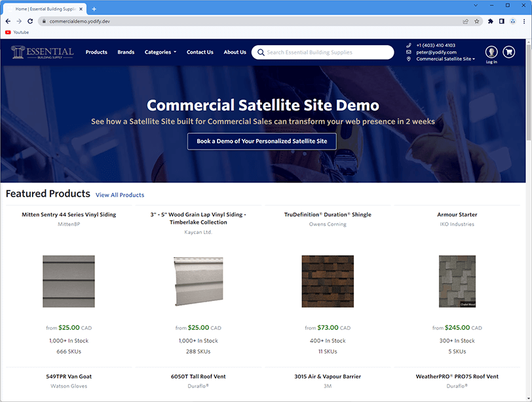
Task: Call the +1 (403) 410 4103 number link
Action: (x=436, y=45)
